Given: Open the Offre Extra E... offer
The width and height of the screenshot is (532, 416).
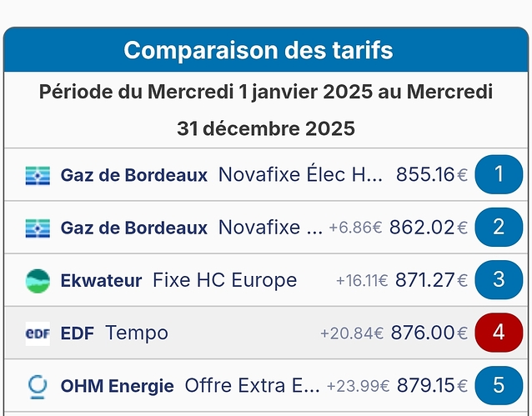Looking at the screenshot, I should (x=252, y=385).
